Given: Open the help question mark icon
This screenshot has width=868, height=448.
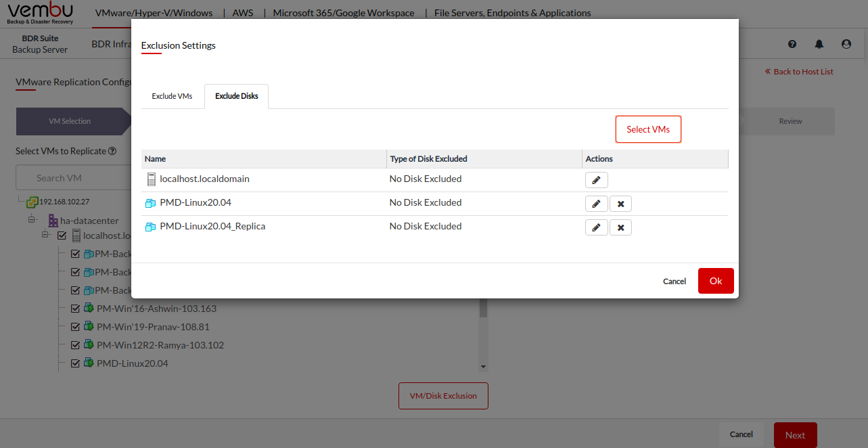Looking at the screenshot, I should (792, 44).
